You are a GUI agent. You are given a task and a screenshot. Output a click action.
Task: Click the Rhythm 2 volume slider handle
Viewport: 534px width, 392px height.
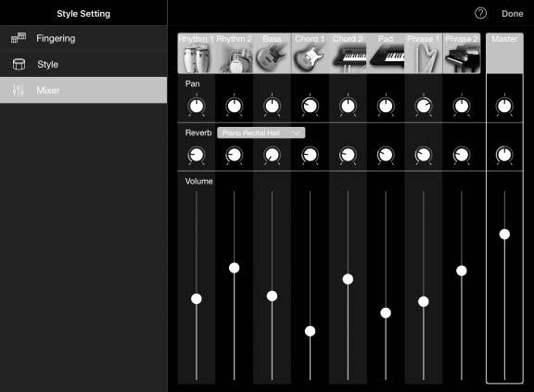[x=235, y=268]
